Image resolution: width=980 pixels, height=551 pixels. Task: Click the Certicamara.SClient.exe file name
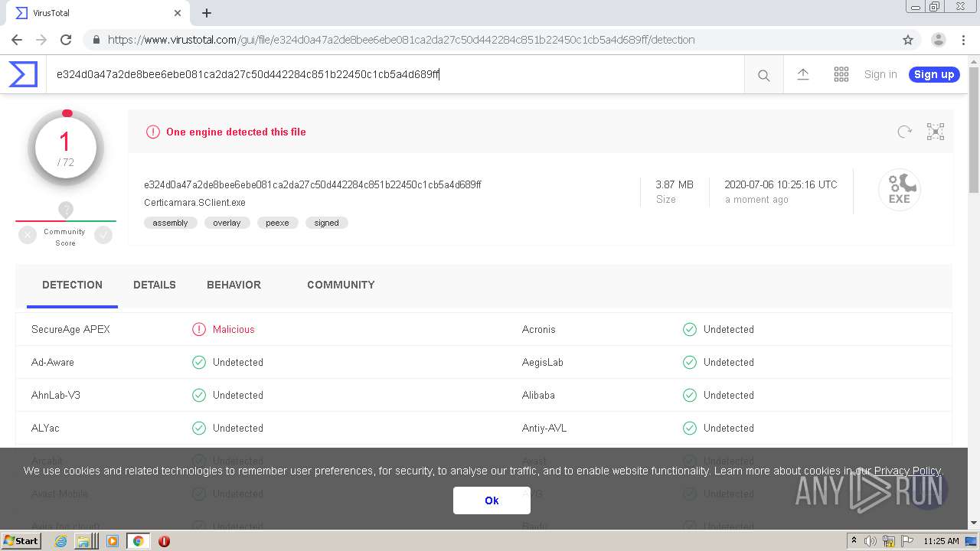(x=194, y=203)
